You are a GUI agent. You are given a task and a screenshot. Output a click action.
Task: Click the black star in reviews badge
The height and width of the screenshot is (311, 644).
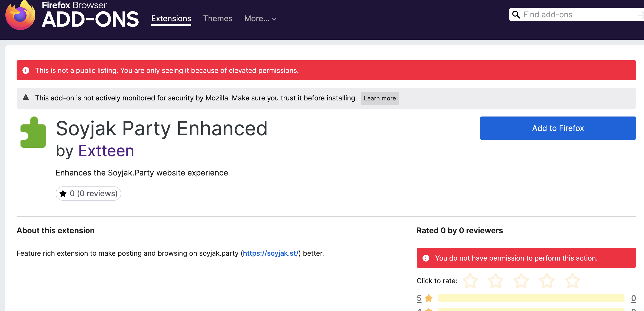pos(63,194)
